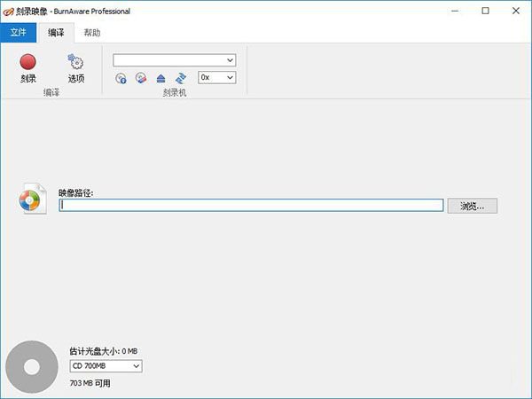Open the Options (选项) gear icon
Viewport: 532px width, 399px height.
pyautogui.click(x=76, y=68)
